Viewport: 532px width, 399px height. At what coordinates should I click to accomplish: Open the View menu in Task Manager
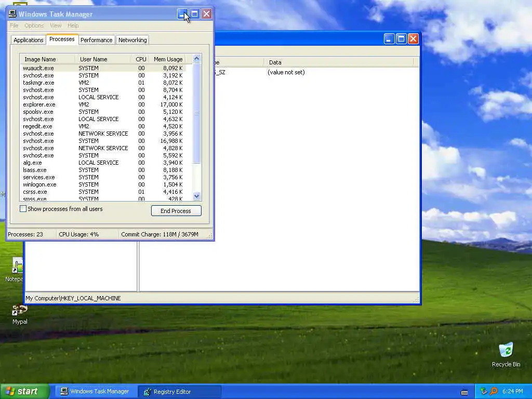point(56,25)
